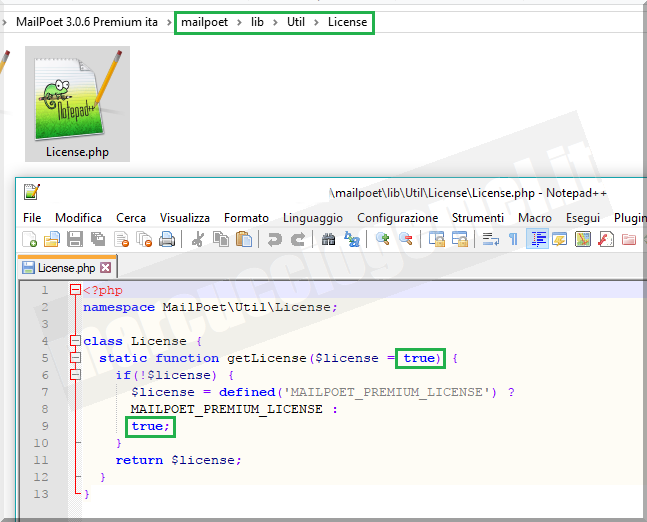Click the Close All toolbar icon
This screenshot has height=522, width=647.
click(144, 239)
